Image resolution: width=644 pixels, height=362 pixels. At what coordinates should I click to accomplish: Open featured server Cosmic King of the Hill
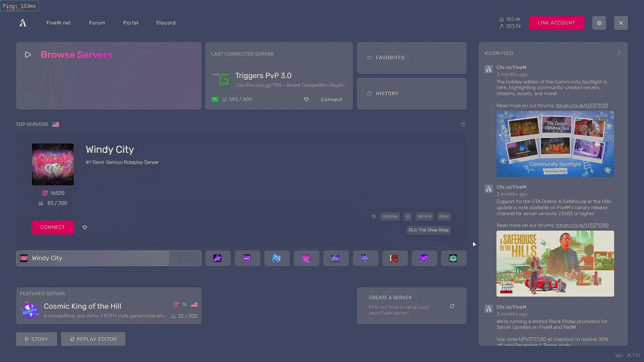[x=109, y=306]
